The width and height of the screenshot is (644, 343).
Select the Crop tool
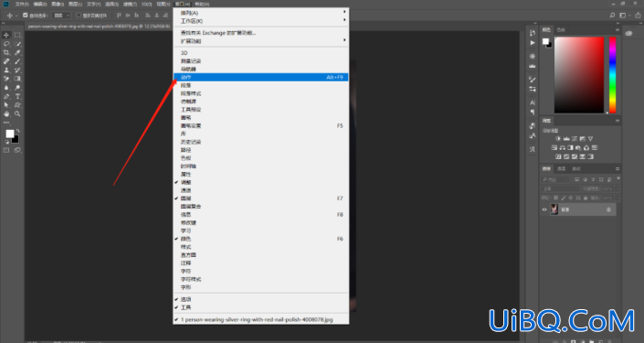click(6, 53)
